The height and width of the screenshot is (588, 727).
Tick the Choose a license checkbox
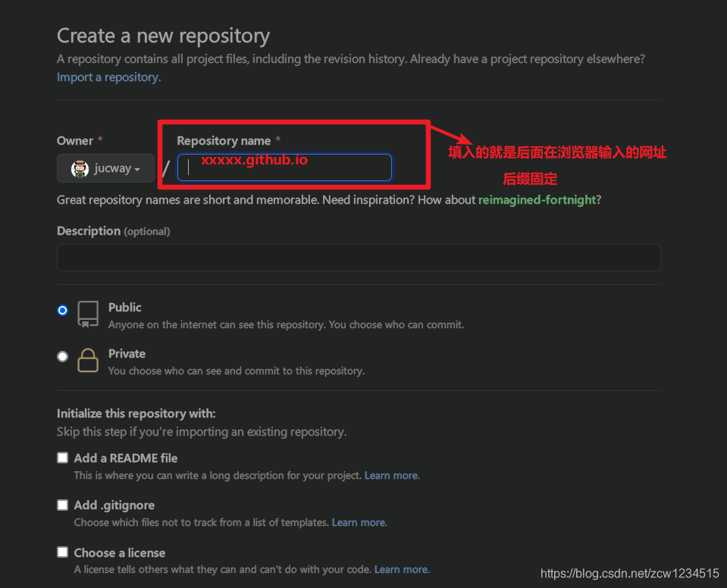[x=63, y=552]
